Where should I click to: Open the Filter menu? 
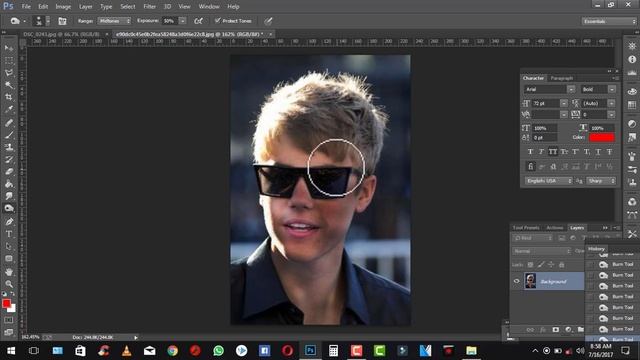149,7
